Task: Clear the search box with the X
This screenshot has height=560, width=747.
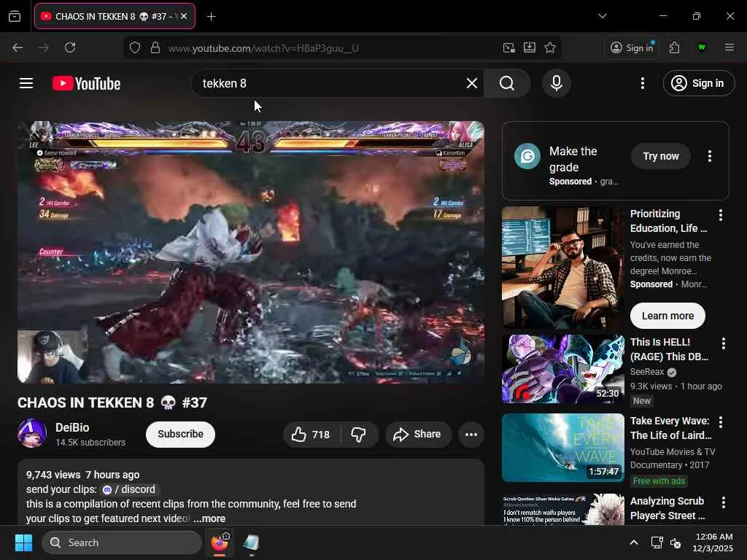Action: pos(472,83)
